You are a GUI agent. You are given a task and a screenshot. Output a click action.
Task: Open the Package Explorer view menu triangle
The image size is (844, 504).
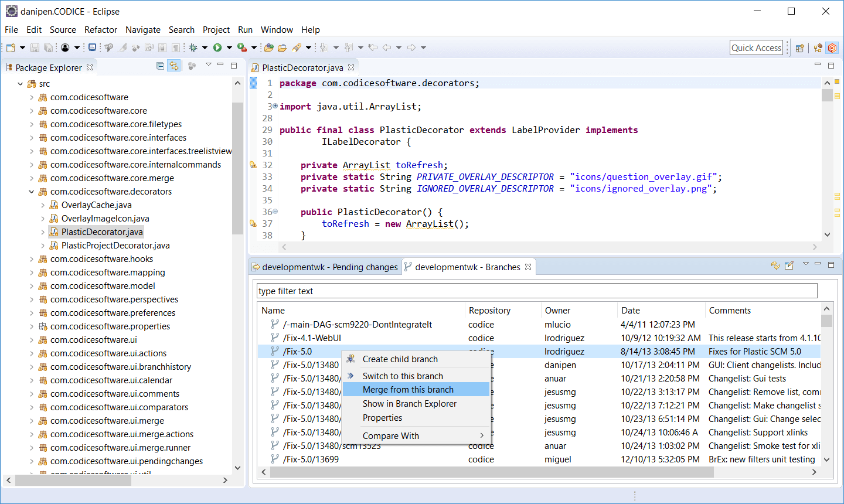[x=208, y=65]
